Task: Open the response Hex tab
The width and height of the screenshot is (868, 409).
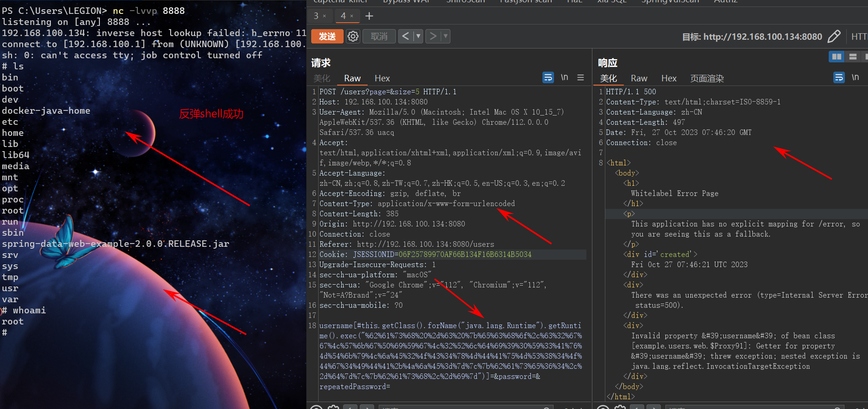Action: pyautogui.click(x=669, y=78)
